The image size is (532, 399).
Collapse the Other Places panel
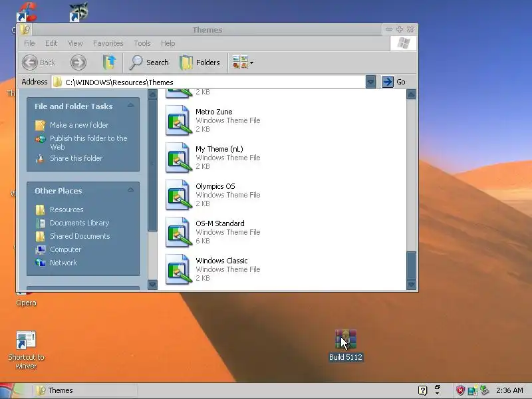point(130,190)
